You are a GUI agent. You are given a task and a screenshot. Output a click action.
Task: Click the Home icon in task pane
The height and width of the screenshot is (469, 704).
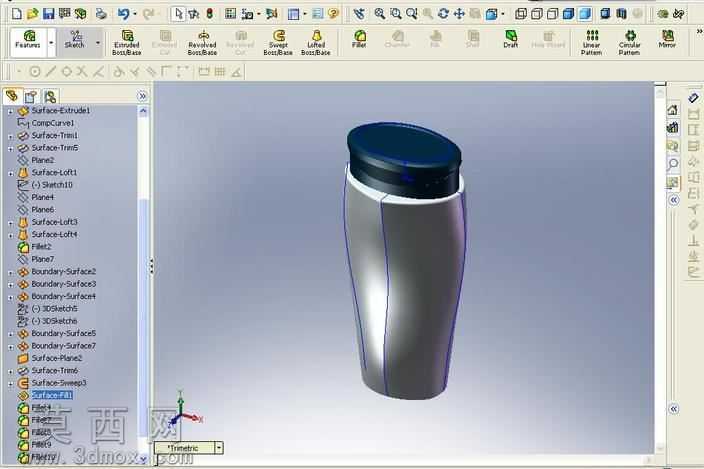673,110
